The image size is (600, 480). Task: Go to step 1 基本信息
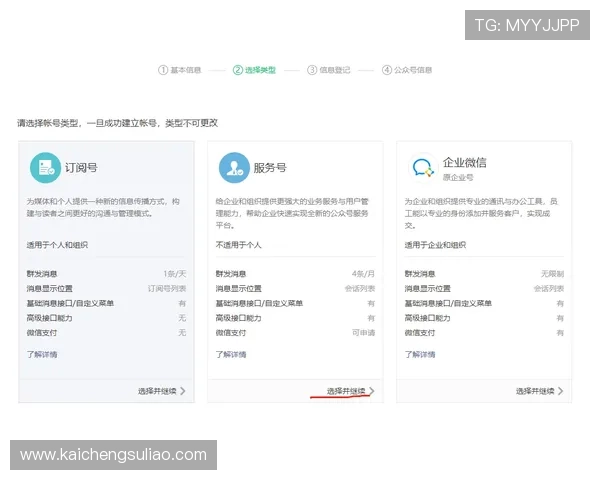tap(179, 70)
